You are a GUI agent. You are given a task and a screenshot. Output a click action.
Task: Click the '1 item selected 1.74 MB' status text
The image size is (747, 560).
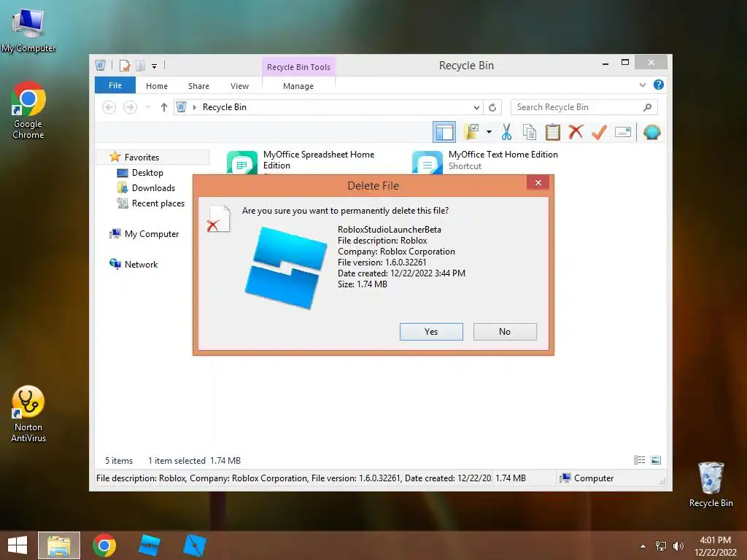194,461
